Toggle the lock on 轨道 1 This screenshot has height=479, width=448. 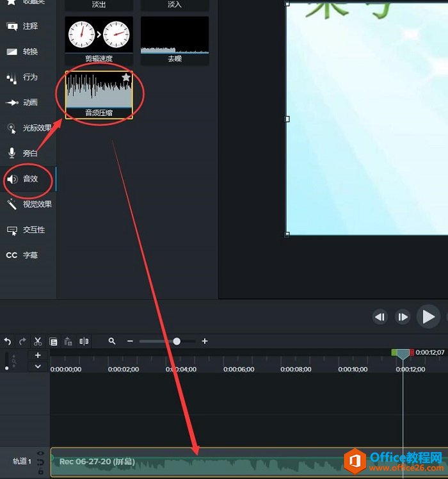pos(40,471)
